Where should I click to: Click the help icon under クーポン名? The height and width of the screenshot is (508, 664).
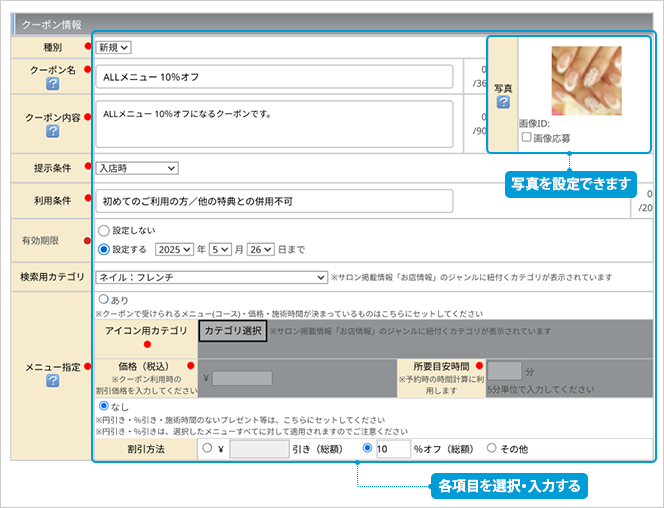(x=53, y=84)
